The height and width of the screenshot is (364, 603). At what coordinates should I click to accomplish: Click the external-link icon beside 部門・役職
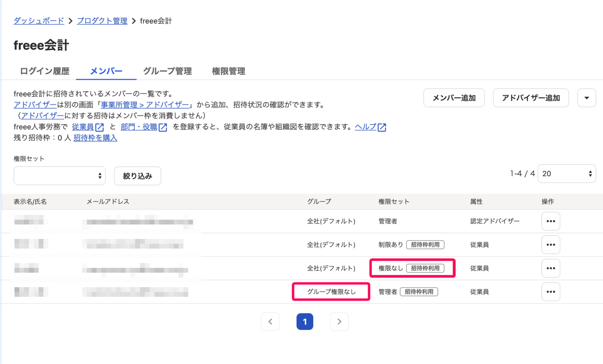163,127
